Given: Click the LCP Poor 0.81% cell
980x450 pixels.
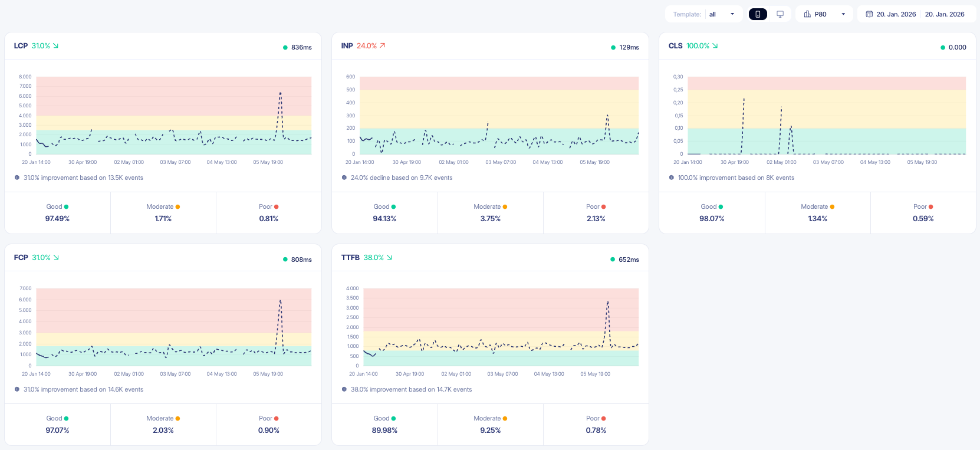Looking at the screenshot, I should (x=269, y=213).
